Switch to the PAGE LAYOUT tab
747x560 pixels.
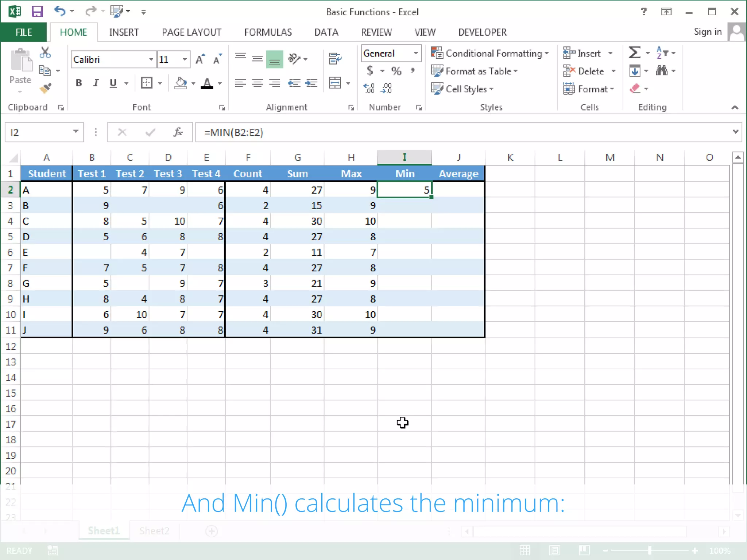191,32
